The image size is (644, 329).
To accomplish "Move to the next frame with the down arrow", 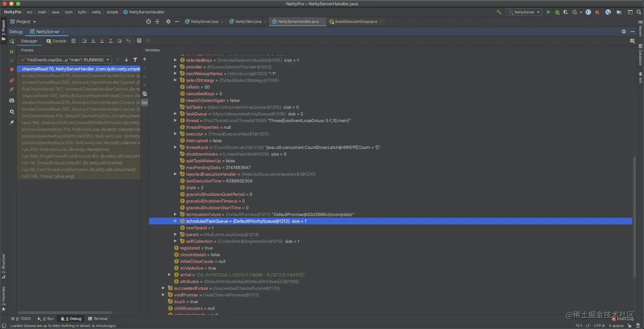I will click(126, 60).
